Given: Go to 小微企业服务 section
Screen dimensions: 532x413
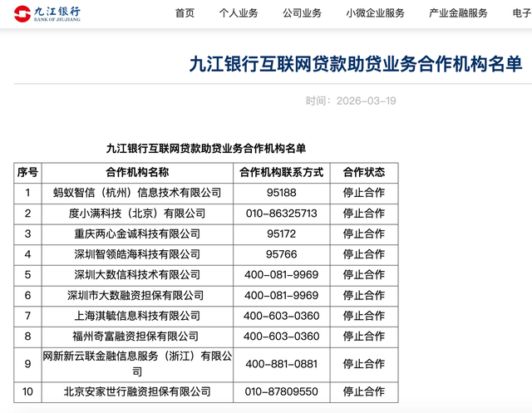Looking at the screenshot, I should tap(375, 13).
